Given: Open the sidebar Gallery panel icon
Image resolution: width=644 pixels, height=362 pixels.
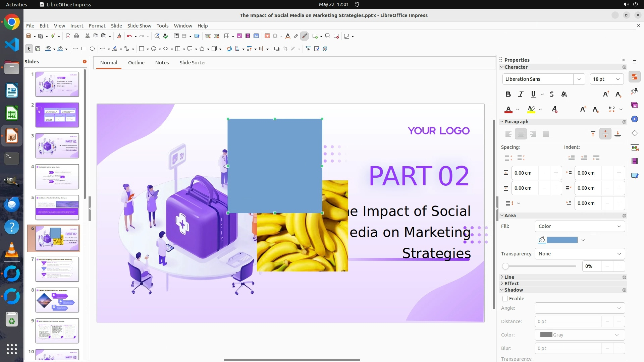Looking at the screenshot, I should pyautogui.click(x=634, y=105).
